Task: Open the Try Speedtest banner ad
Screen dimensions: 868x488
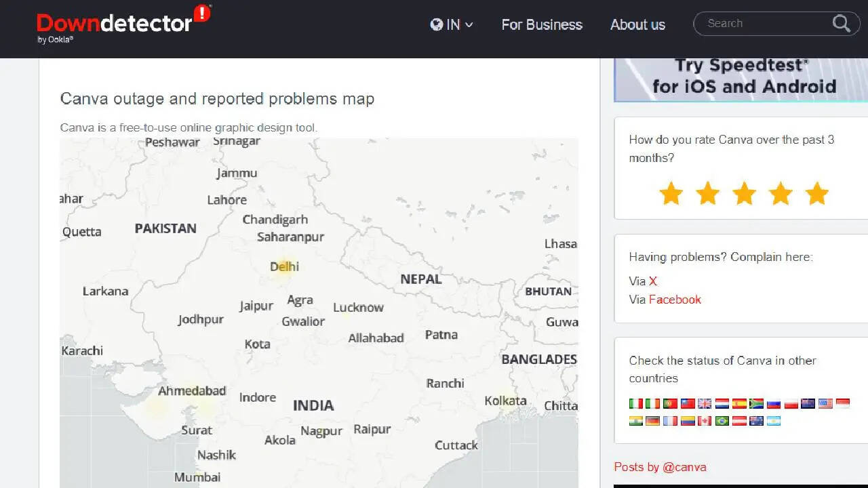Action: [x=741, y=77]
